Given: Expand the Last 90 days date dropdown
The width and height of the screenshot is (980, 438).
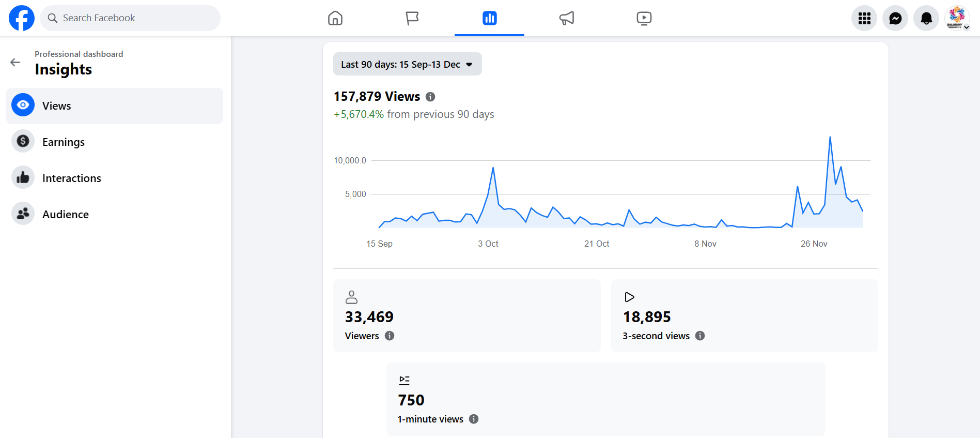Looking at the screenshot, I should click(407, 64).
